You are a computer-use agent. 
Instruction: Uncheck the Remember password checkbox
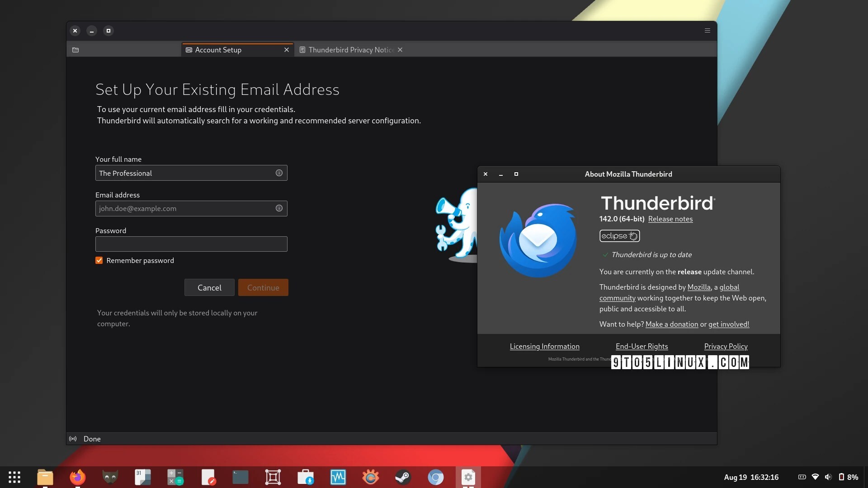[99, 261]
